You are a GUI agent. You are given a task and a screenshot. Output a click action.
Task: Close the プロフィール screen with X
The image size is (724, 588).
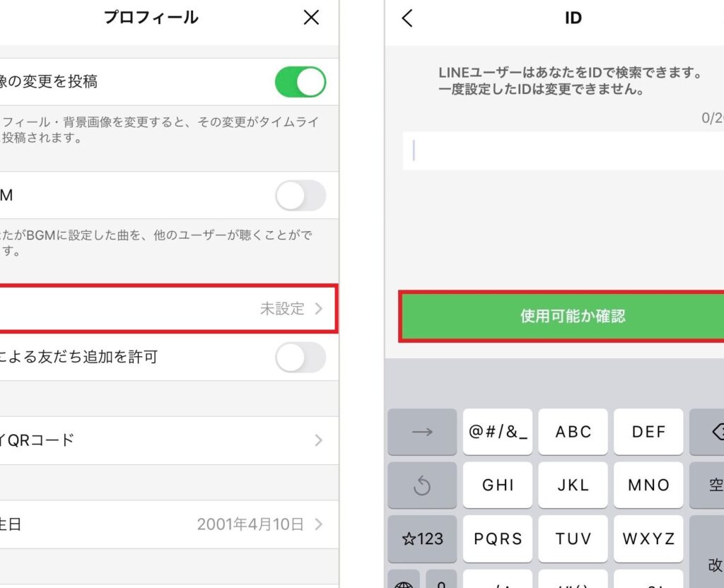point(311,18)
